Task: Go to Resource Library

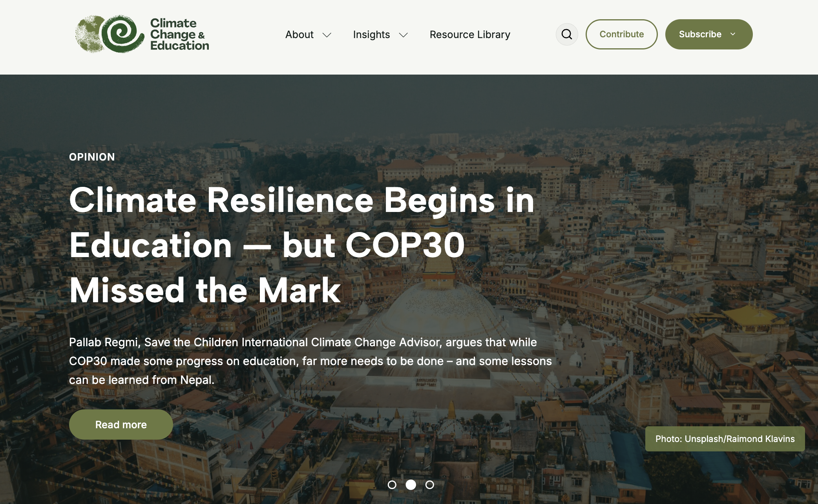Action: [x=470, y=35]
